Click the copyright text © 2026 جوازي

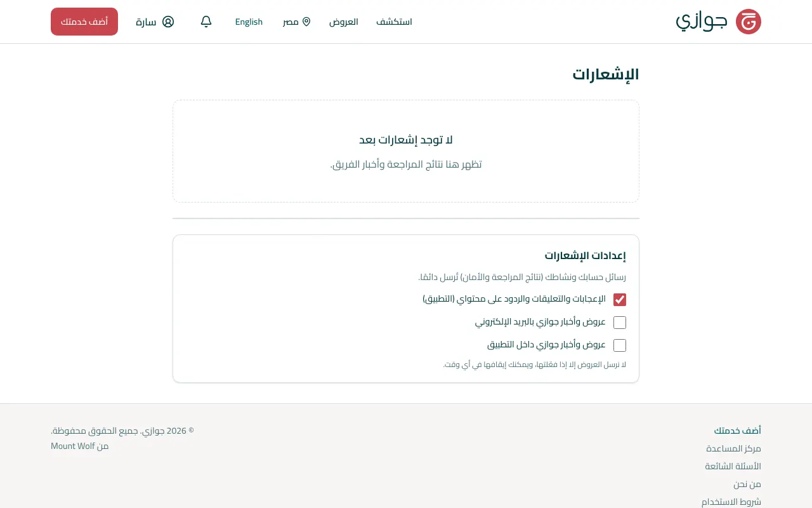pos(122,431)
